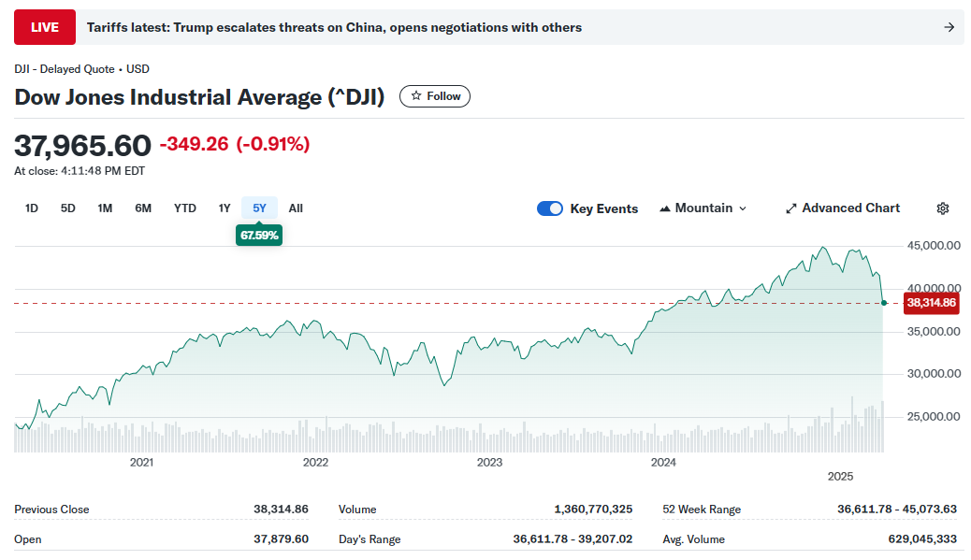Click the expand arrows icon beside Advanced Chart
Screen dimensions: 971x560
point(790,208)
